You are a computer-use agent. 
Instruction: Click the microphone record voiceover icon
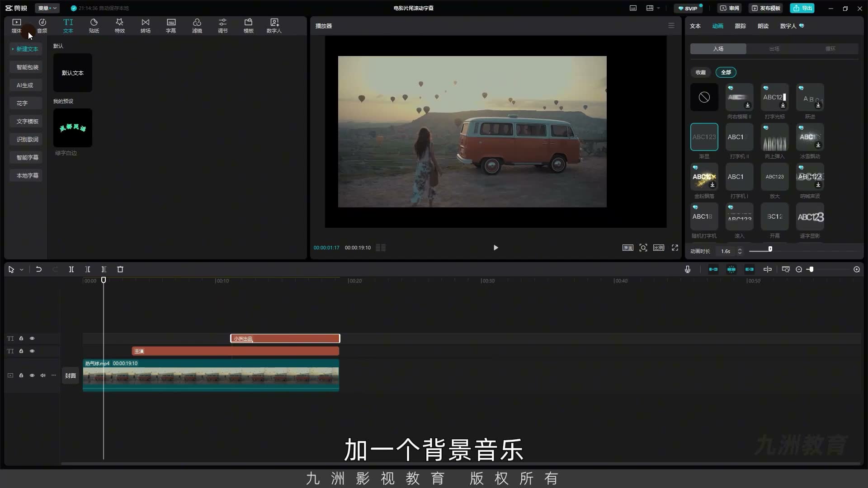(688, 269)
